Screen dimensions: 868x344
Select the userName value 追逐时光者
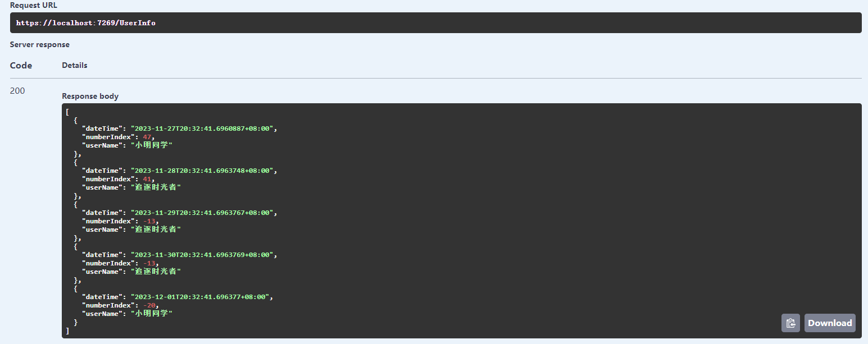click(x=156, y=187)
